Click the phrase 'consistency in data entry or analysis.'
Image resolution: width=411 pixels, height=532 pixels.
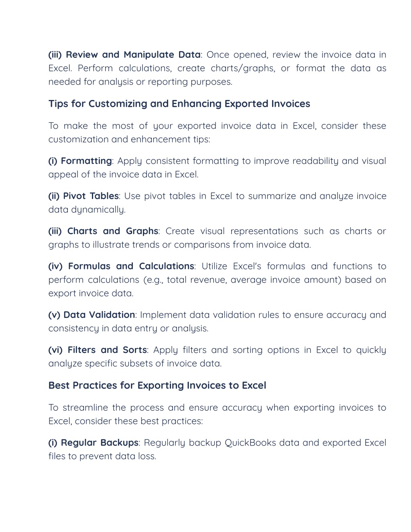[x=128, y=328]
